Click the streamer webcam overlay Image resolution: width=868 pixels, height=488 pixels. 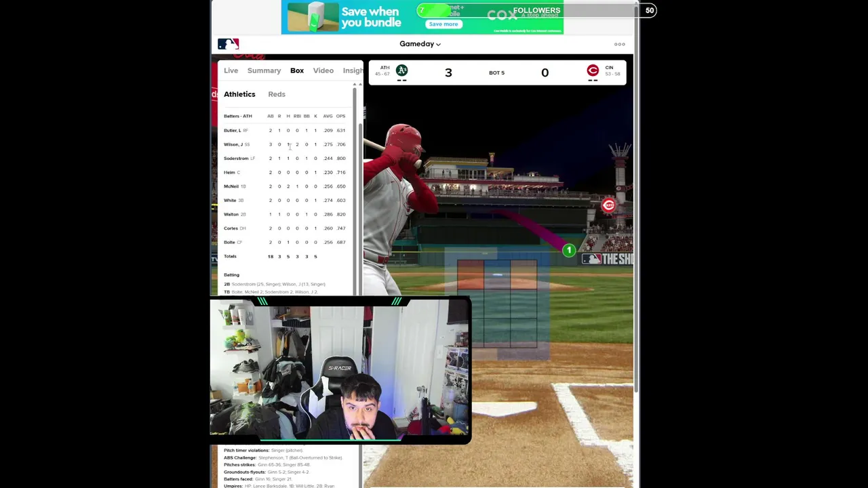(340, 371)
